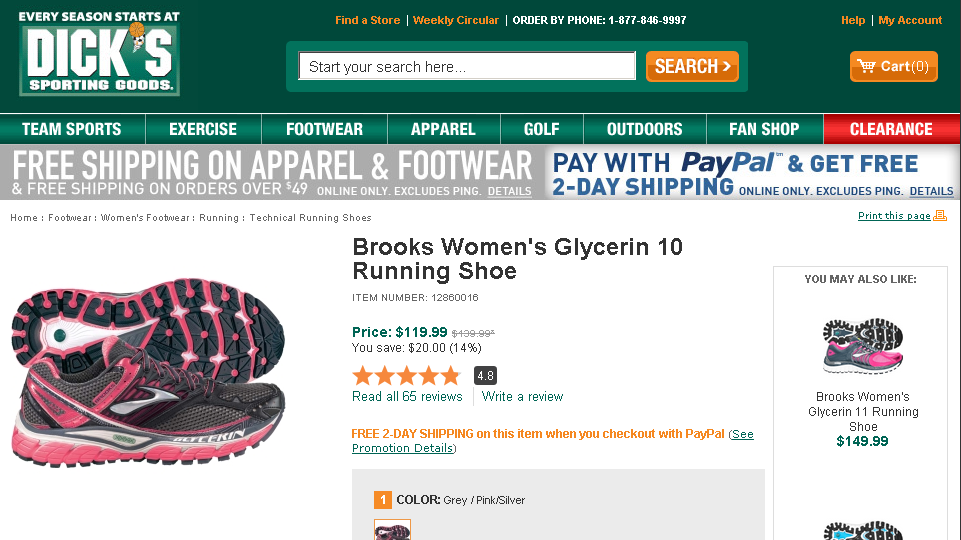Click the search input field

tap(467, 67)
